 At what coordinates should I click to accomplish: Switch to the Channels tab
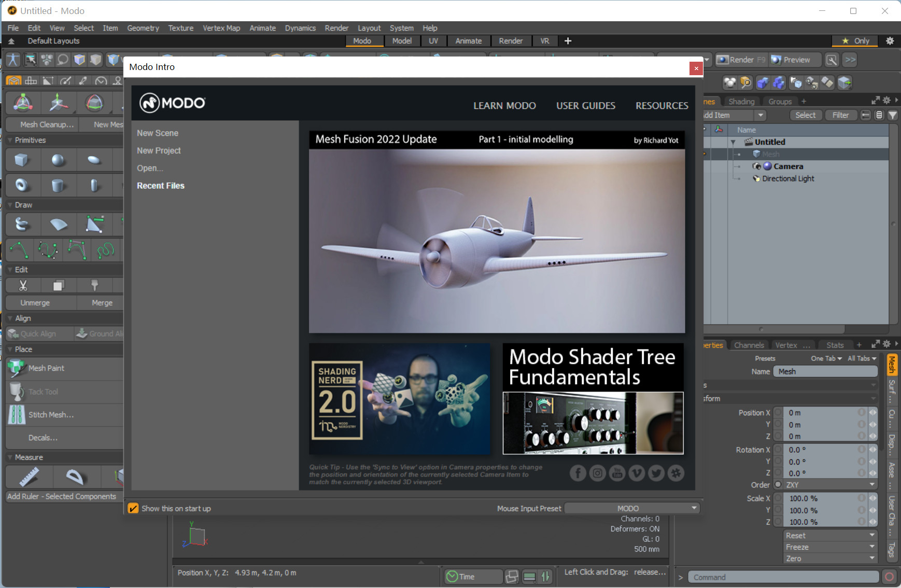749,345
